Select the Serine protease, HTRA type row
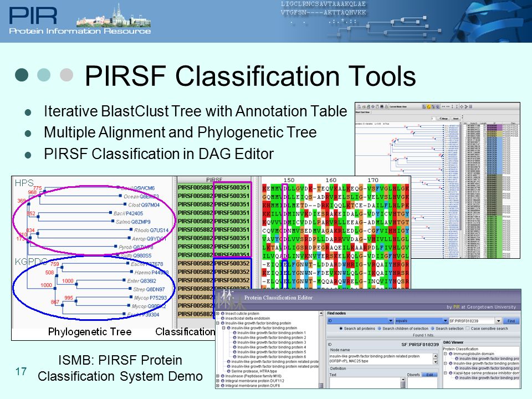Image resolution: width=532 pixels, height=399 pixels. click(x=254, y=371)
